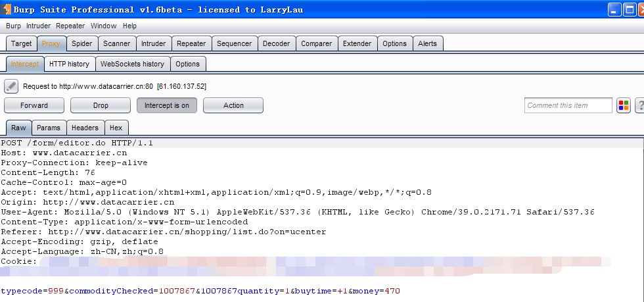Open the Intruder menu in menu bar
Viewport: 644px width, 302px height.
tap(38, 26)
